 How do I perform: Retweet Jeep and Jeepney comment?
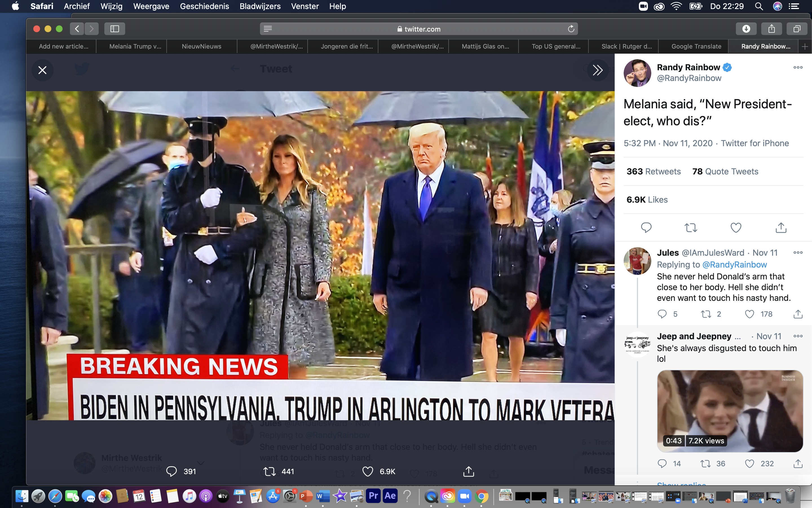[x=705, y=464]
